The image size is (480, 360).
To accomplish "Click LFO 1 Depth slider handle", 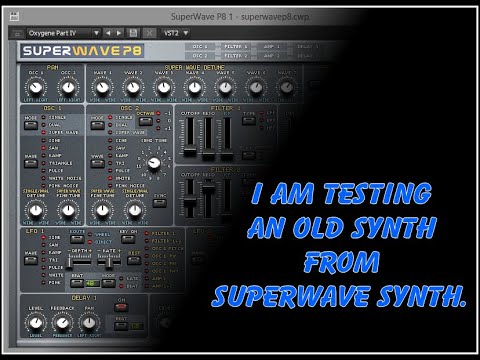I will point(69,262).
